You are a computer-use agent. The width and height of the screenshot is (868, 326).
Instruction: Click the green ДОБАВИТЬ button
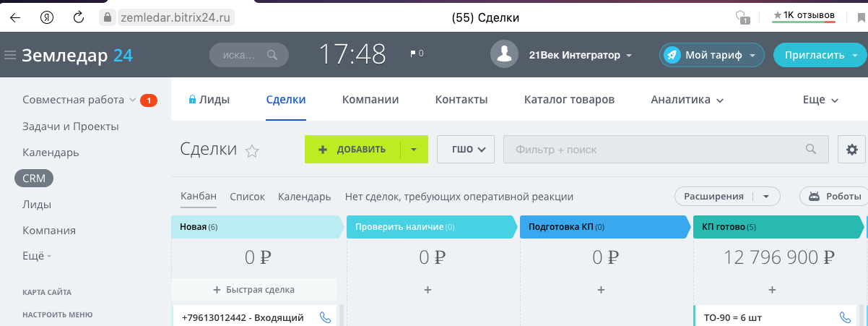[352, 150]
